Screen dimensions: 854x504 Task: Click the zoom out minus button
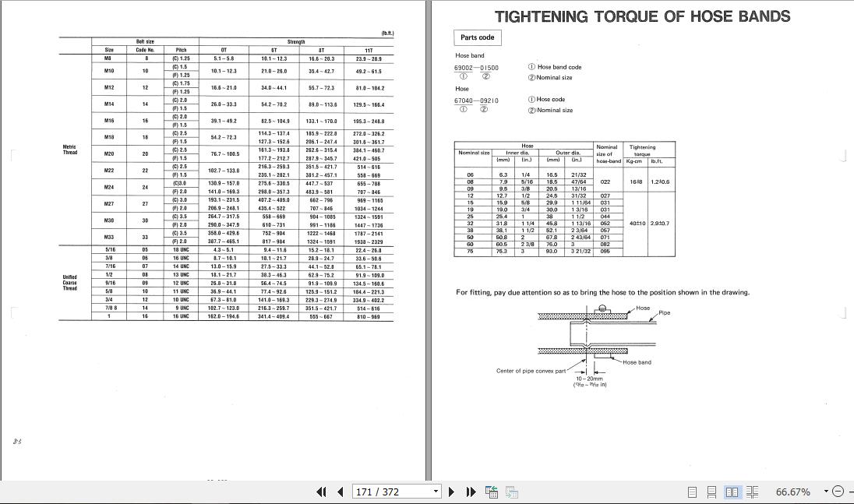coord(838,492)
